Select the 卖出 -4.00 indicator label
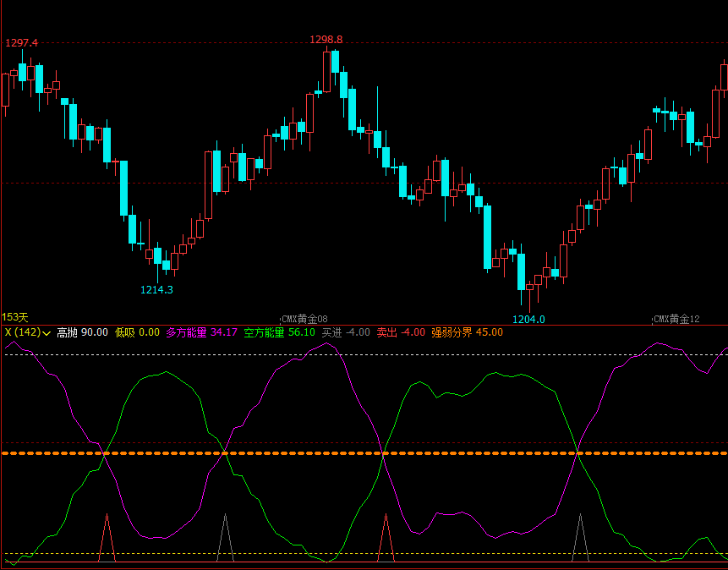The image size is (728, 570). coord(401,332)
